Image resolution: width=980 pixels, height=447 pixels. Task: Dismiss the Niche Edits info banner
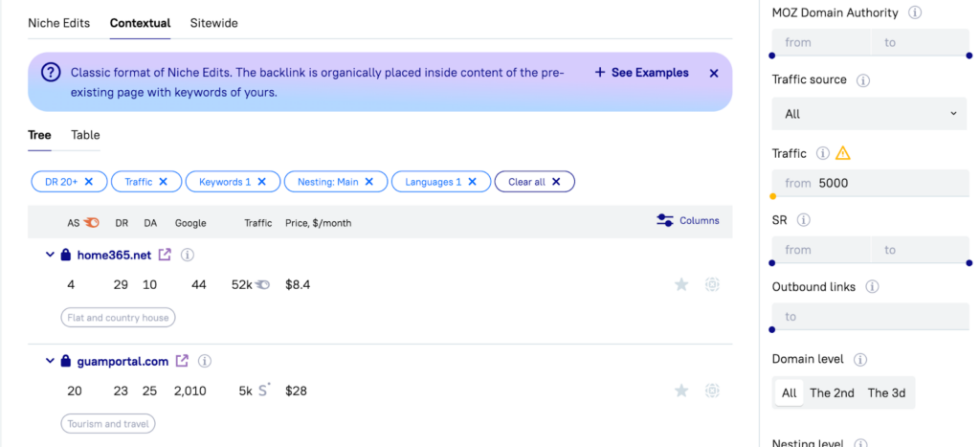click(x=714, y=73)
